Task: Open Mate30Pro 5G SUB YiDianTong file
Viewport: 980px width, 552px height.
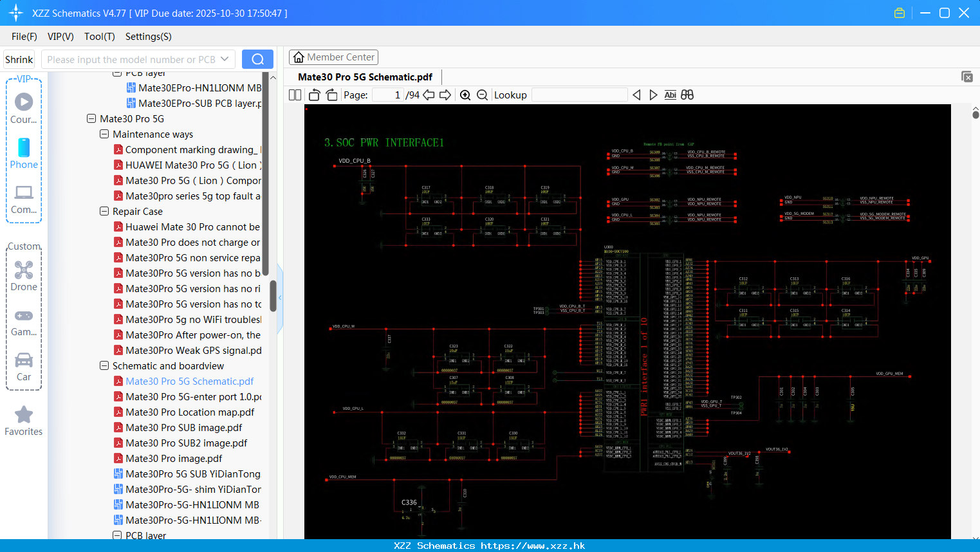Action: [x=187, y=474]
